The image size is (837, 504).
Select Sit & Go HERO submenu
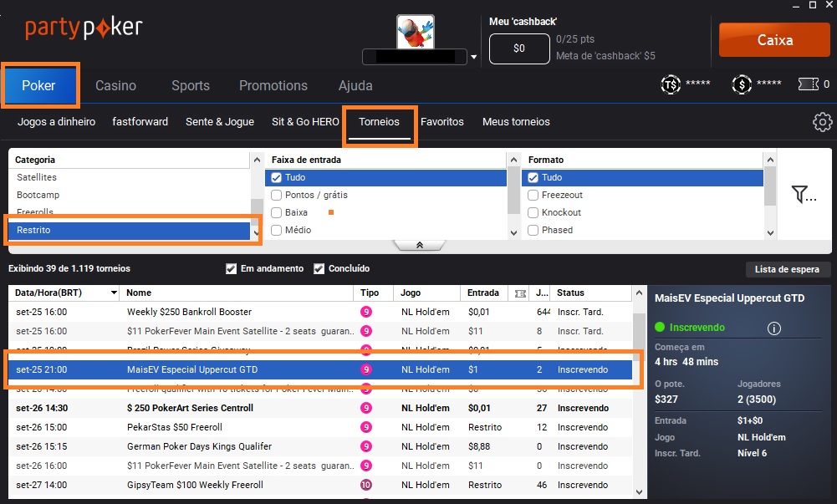tap(305, 121)
